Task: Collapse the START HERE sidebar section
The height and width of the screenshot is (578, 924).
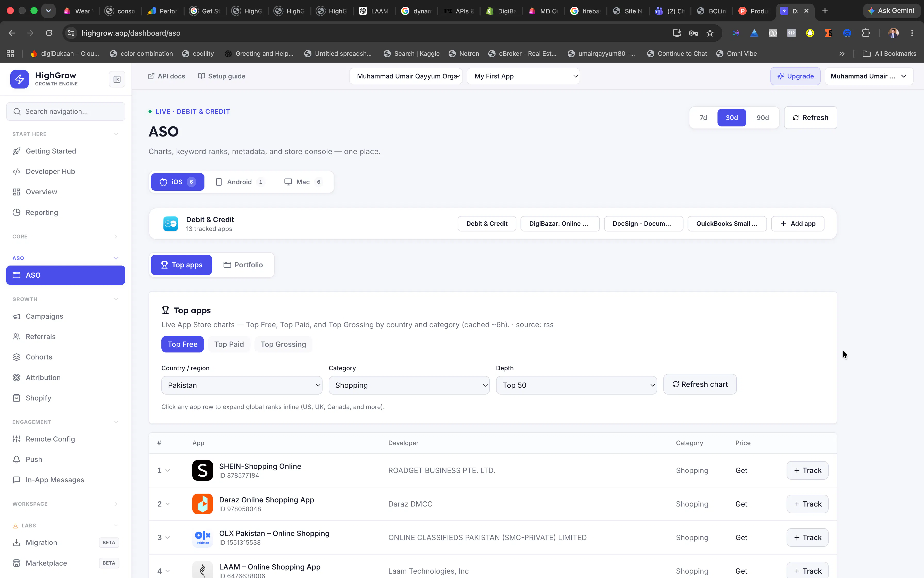Action: [116, 134]
